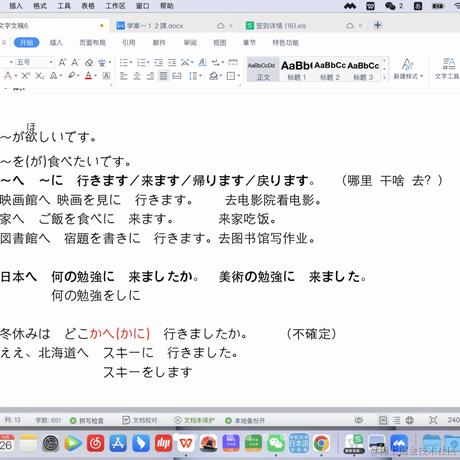The image size is (460, 460).
Task: Increase font size with the A+ icon
Action: 62,62
